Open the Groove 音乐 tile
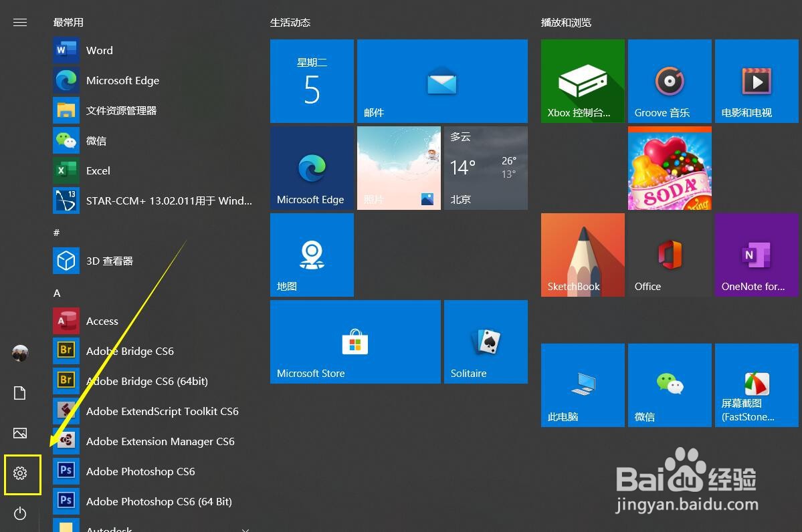Screen dimensions: 802x532 pyautogui.click(x=669, y=81)
